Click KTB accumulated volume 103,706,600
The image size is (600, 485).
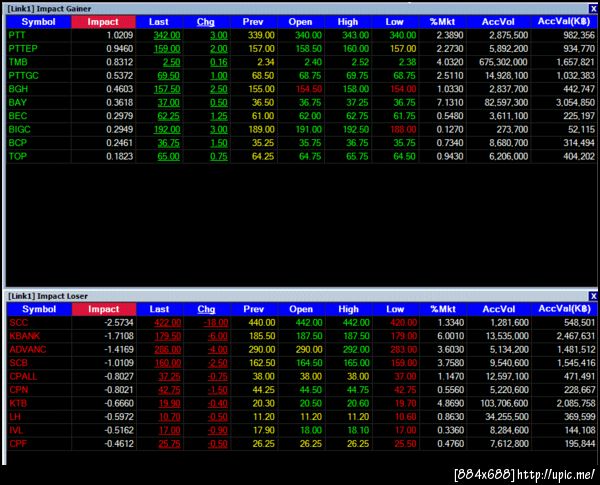pos(505,403)
